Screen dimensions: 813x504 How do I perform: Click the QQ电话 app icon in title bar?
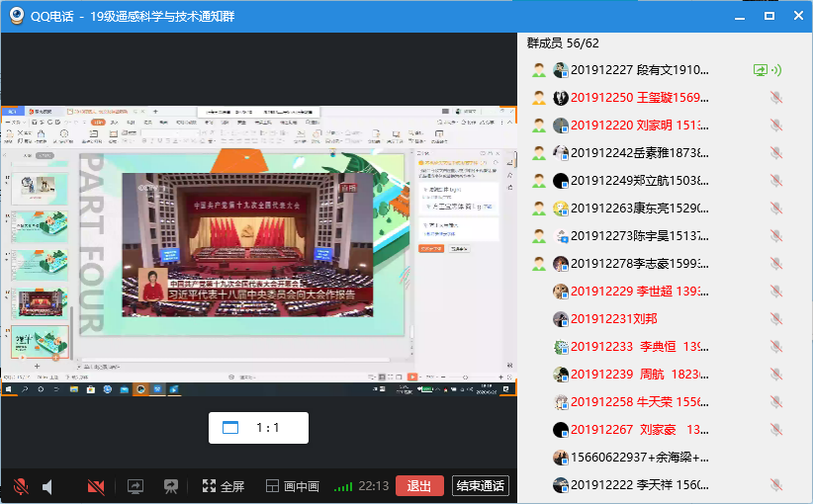pyautogui.click(x=16, y=16)
